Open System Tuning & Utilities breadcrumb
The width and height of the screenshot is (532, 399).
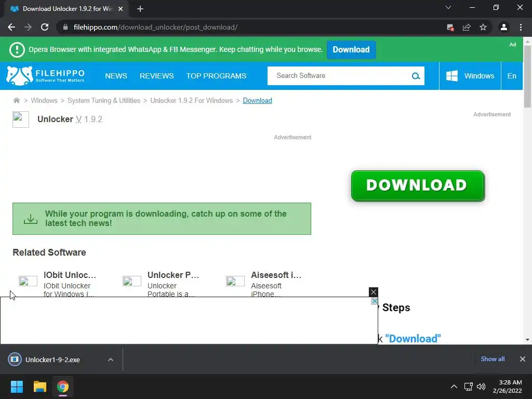[x=104, y=100]
